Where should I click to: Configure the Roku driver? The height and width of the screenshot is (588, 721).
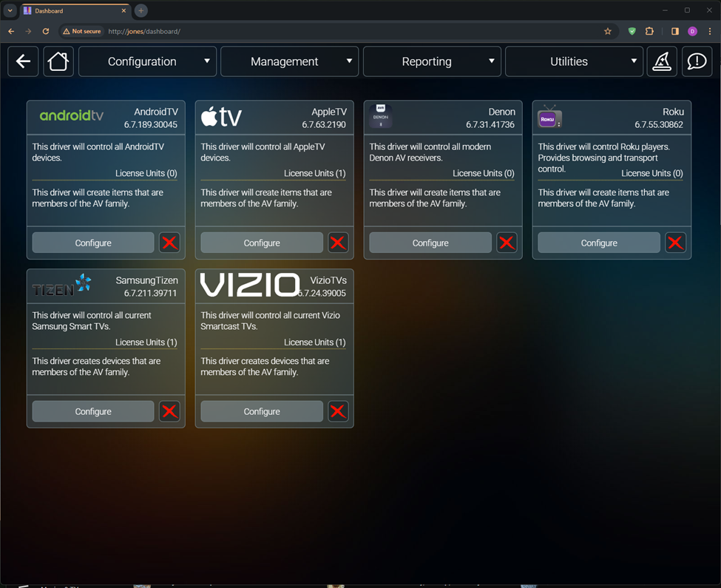point(599,243)
